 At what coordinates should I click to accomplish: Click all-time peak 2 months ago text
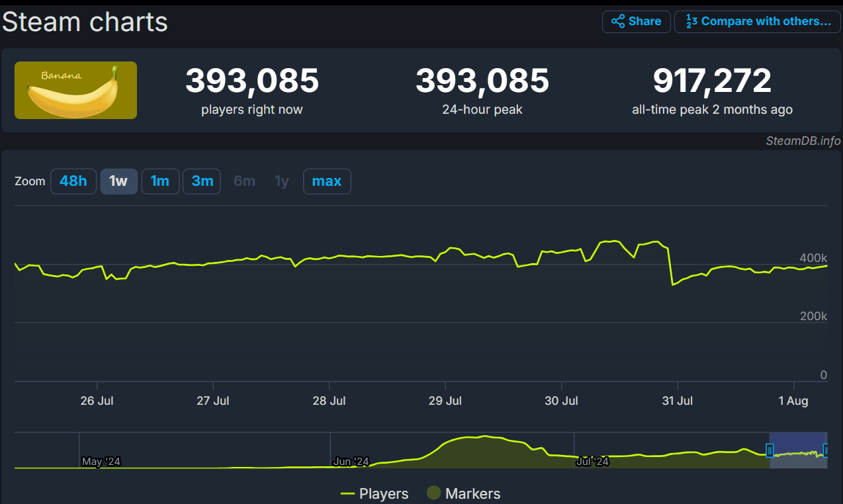click(712, 110)
